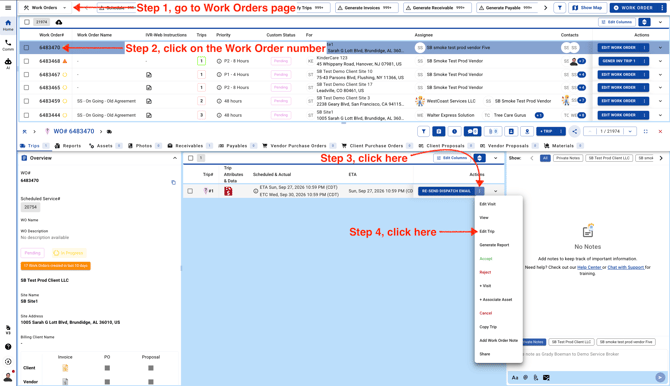Screen dimensions: 670x386
Task: Check the box for work order 6483465
Action: 26,88
